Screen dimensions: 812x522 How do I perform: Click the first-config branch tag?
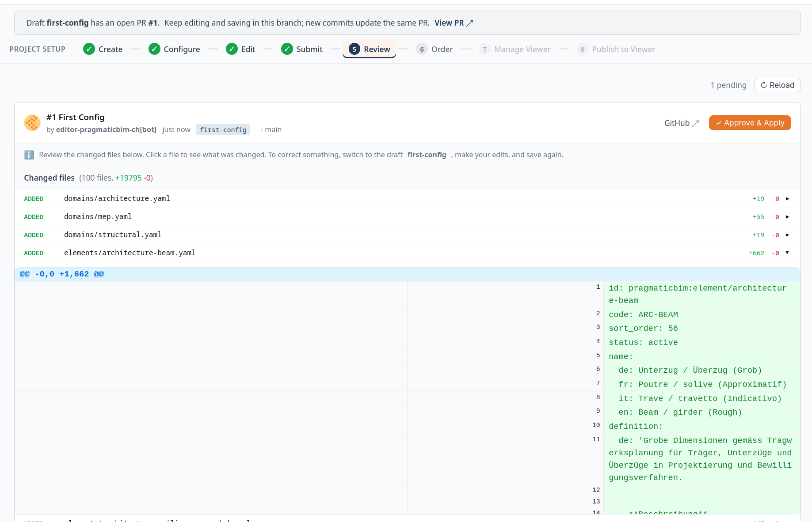pos(223,129)
